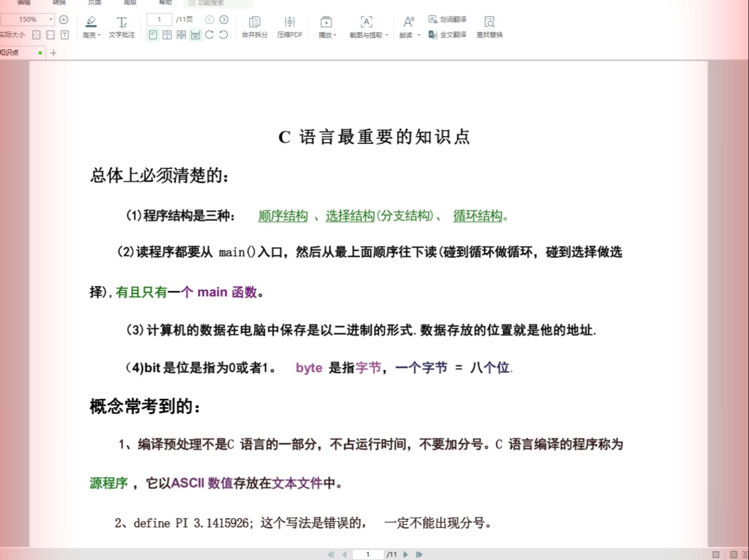Go to next page in status bar
The image size is (749, 560).
click(405, 554)
